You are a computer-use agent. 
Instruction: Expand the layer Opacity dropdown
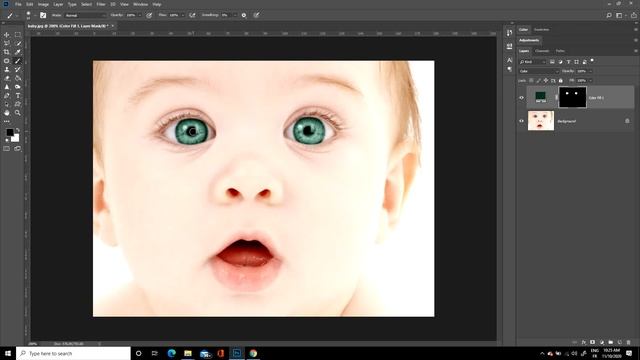point(591,71)
